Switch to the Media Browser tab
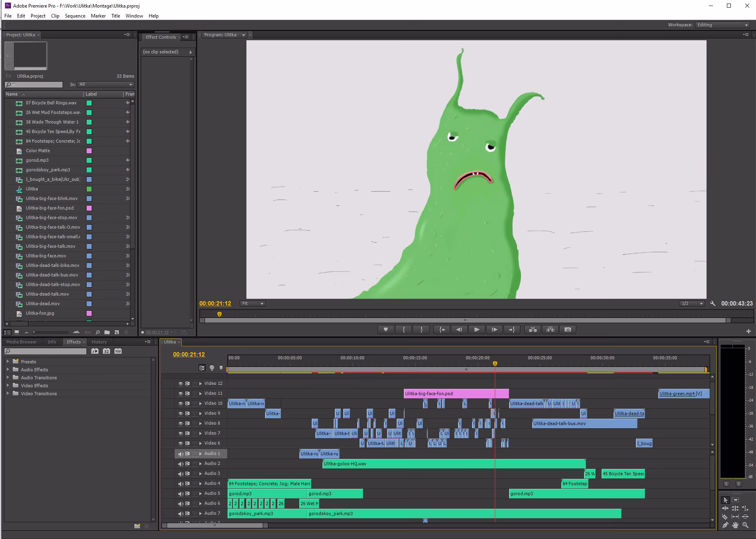 (22, 342)
